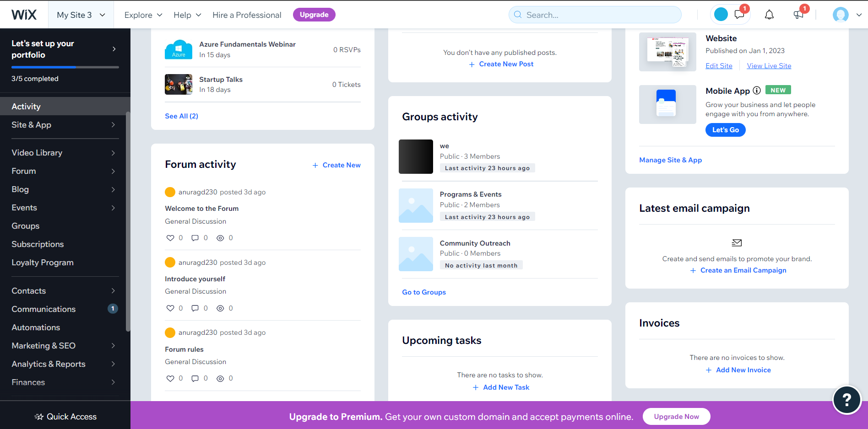Expand the profile dropdown arrow
Viewport: 868px width, 429px height.
tap(859, 15)
